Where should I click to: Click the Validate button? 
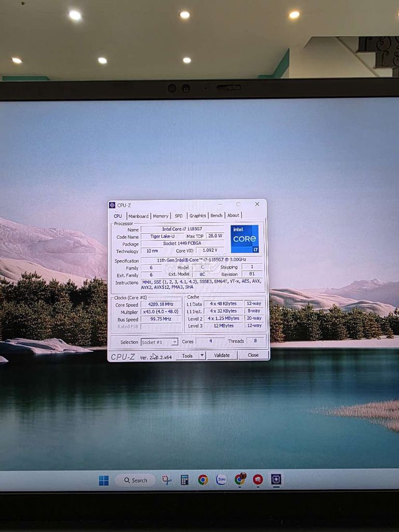coord(221,355)
